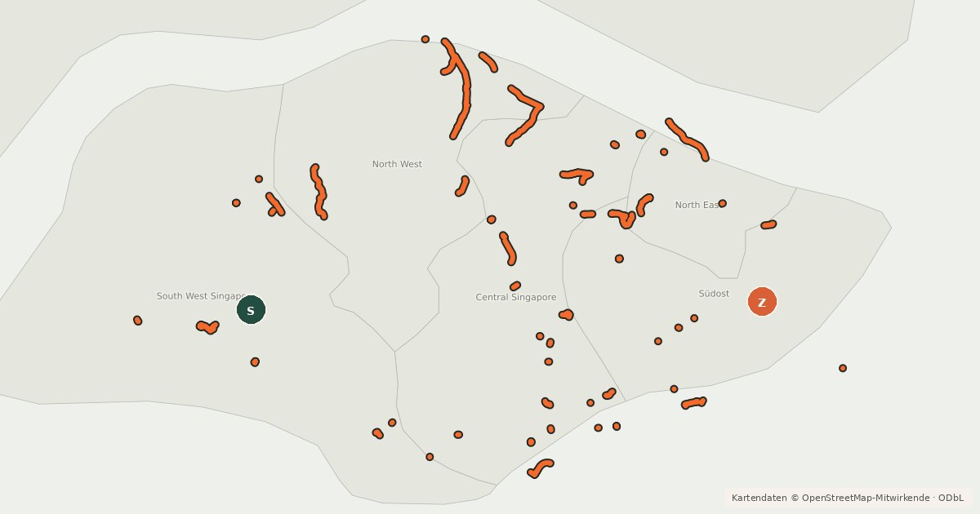Click the Südost region label
This screenshot has width=980, height=514.
click(714, 294)
